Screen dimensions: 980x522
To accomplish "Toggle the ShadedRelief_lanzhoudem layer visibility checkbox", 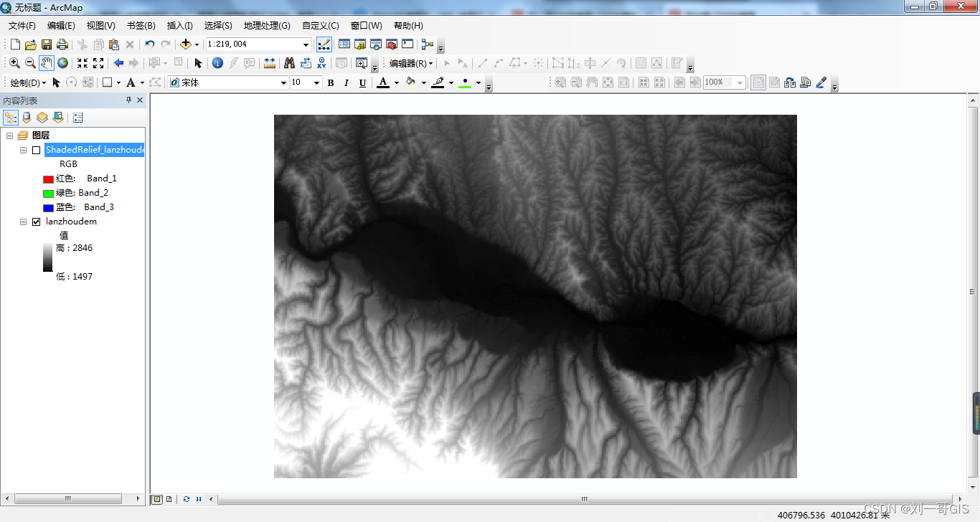I will point(36,150).
